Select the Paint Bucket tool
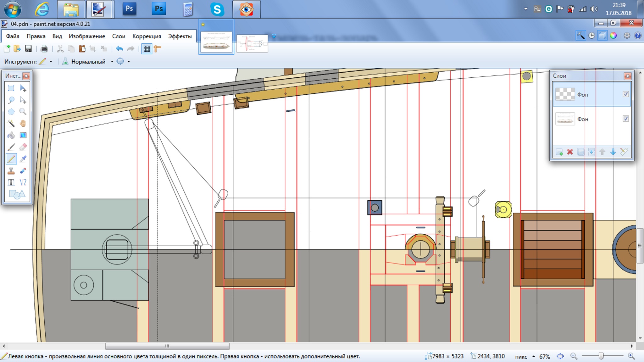Image resolution: width=644 pixels, height=362 pixels. pyautogui.click(x=11, y=135)
